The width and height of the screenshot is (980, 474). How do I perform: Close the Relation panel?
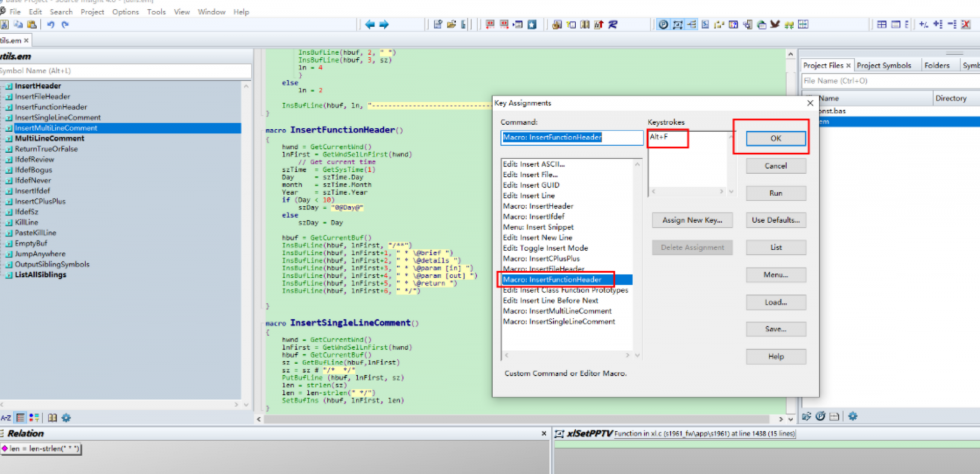click(544, 433)
